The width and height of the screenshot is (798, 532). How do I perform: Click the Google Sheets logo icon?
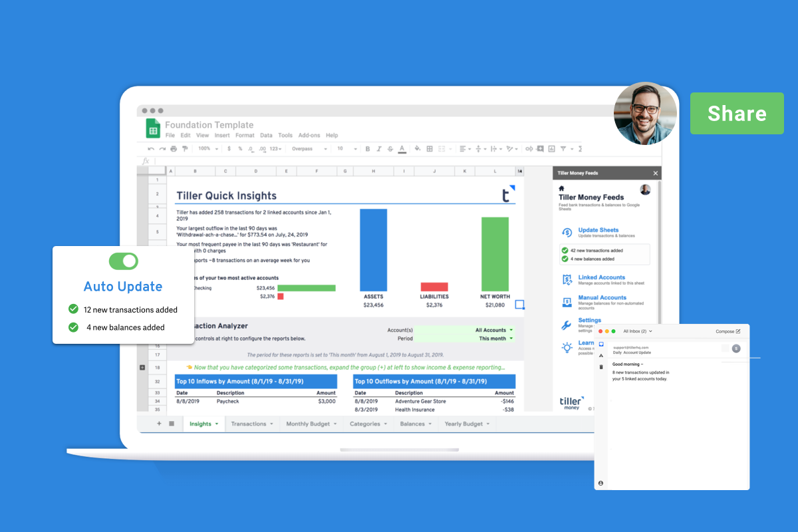(x=153, y=128)
